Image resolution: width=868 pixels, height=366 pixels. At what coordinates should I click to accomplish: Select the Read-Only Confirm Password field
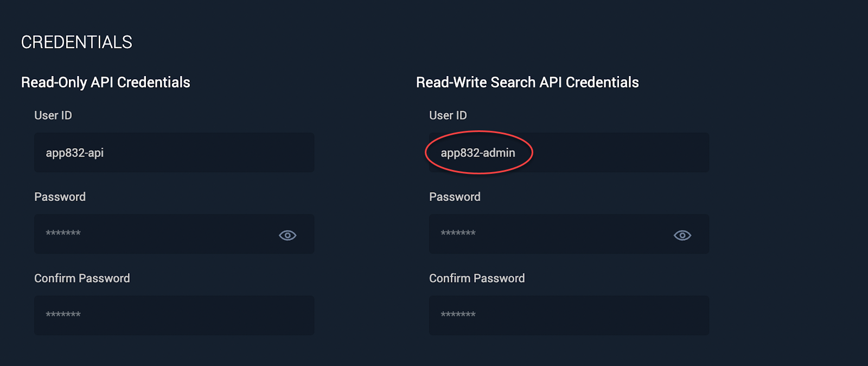click(174, 315)
